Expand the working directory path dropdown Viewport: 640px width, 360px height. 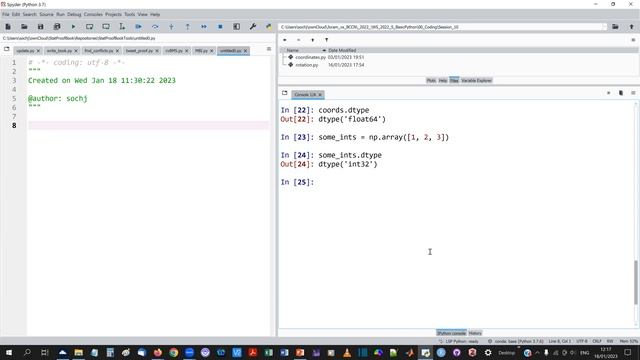click(604, 27)
